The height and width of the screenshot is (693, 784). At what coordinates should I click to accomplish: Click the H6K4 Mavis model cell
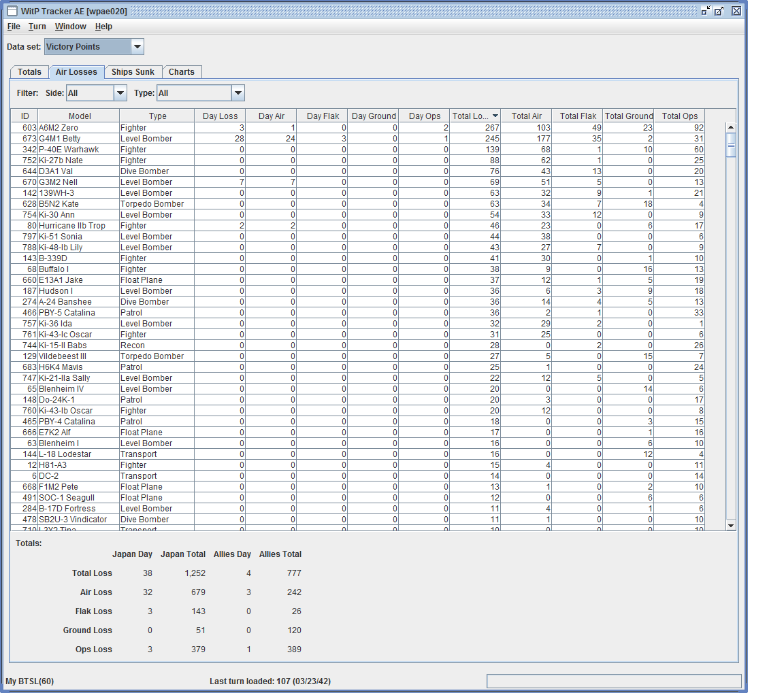coord(78,367)
